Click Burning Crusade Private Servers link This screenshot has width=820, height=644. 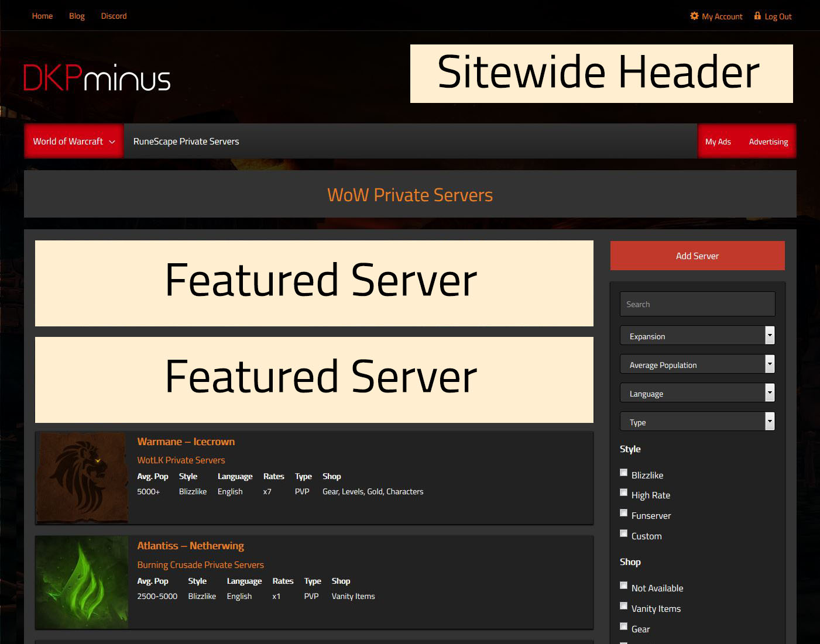200,564
